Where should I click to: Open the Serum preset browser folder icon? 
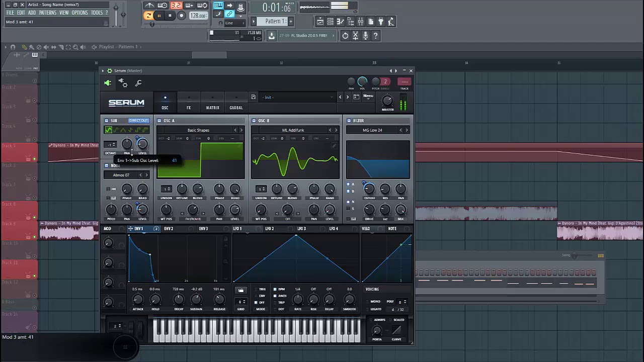357,97
